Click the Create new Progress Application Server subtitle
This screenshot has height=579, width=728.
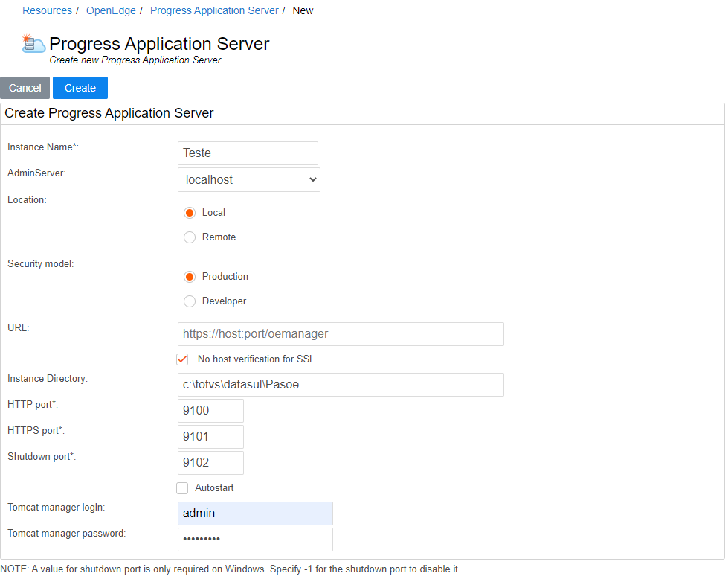click(135, 60)
